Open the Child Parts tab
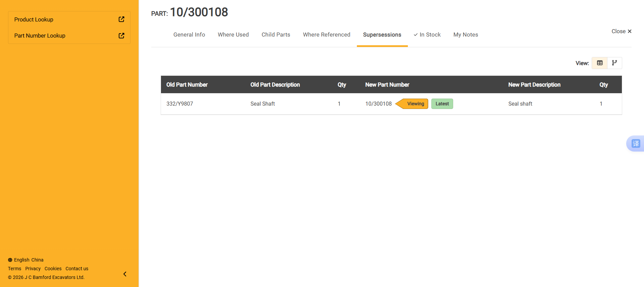The image size is (644, 287). 276,35
